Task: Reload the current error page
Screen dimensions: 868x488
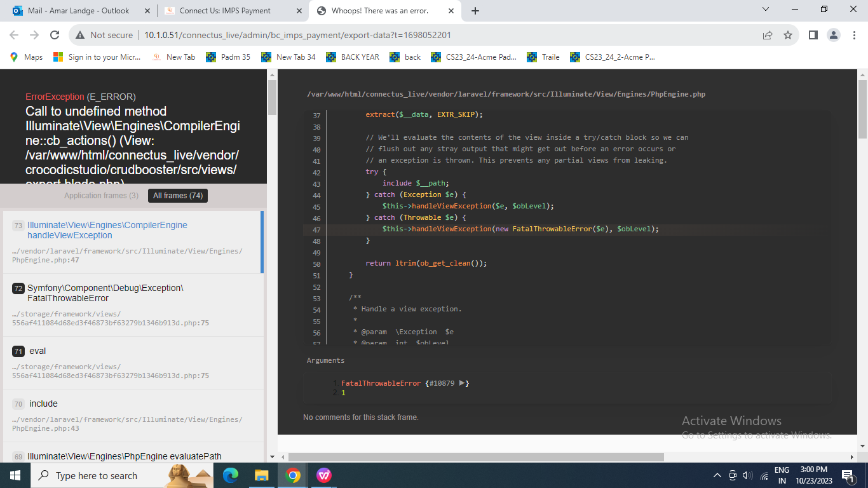Action: pyautogui.click(x=55, y=35)
